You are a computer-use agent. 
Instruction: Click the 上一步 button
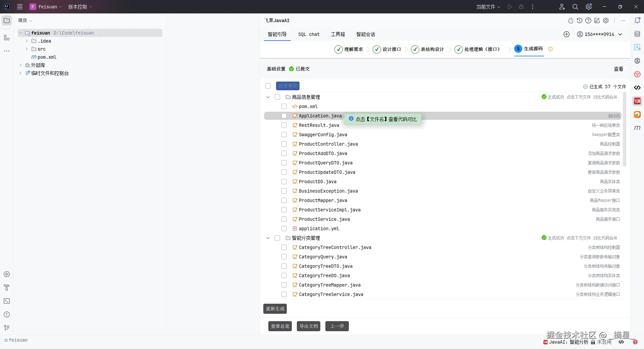(337, 326)
